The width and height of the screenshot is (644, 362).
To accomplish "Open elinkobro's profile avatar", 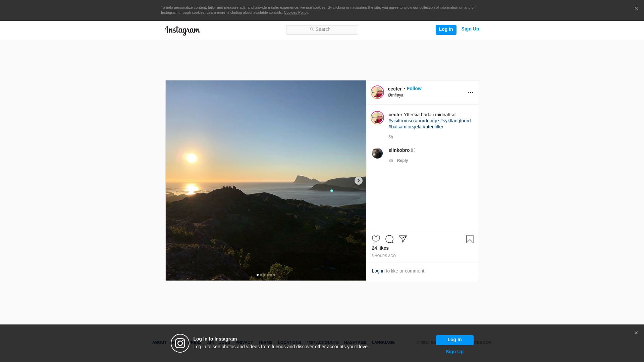I will [377, 153].
